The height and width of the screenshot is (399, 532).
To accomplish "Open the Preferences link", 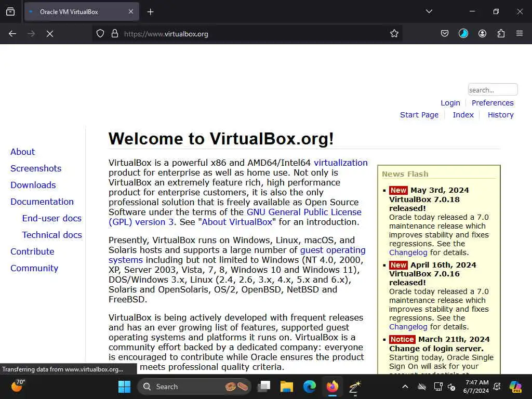I will coord(493,103).
